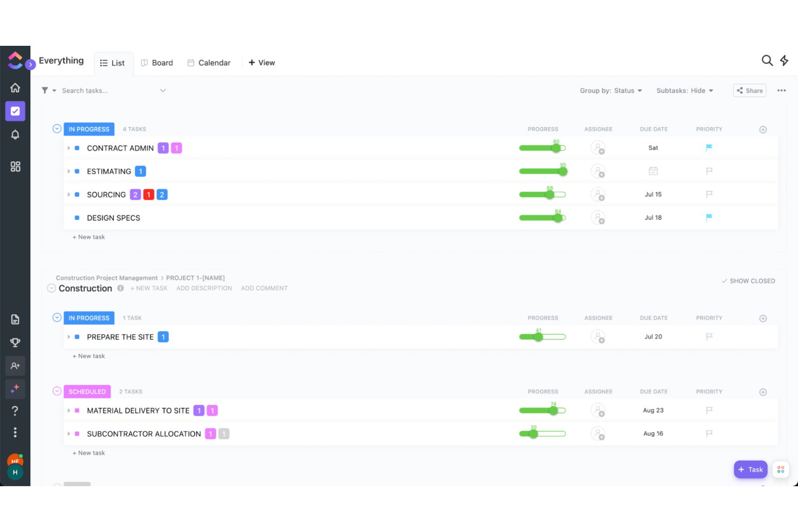Open Dashboards grid icon in sidebar
This screenshot has width=798, height=532.
tap(15, 167)
